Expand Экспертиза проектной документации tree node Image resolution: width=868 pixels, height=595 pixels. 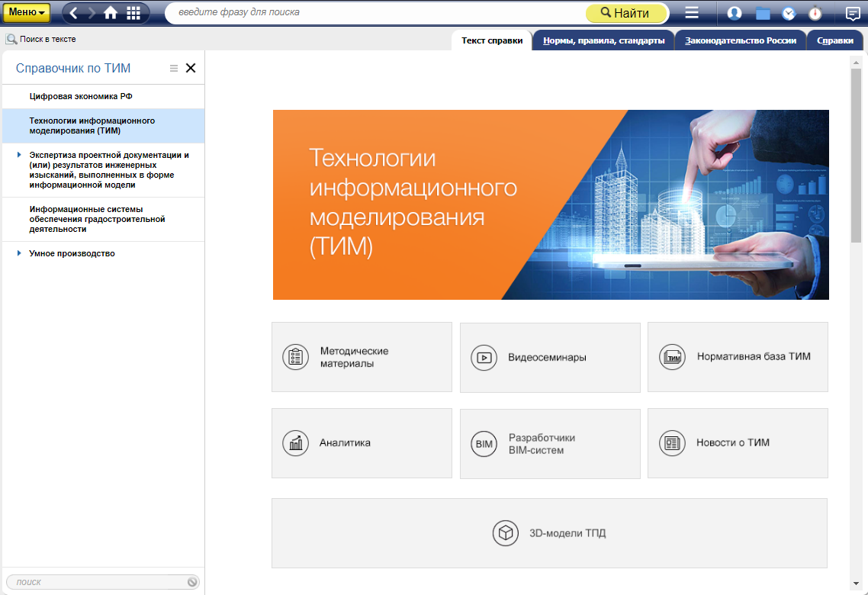(x=18, y=155)
